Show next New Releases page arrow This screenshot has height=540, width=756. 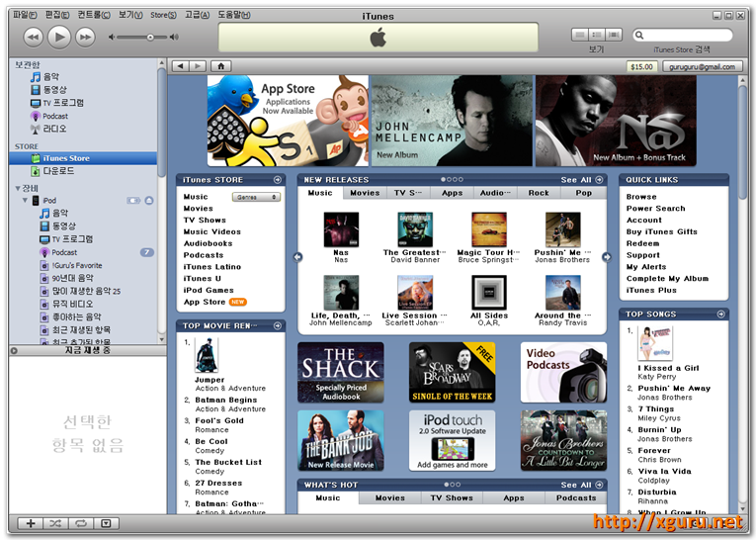pyautogui.click(x=607, y=257)
